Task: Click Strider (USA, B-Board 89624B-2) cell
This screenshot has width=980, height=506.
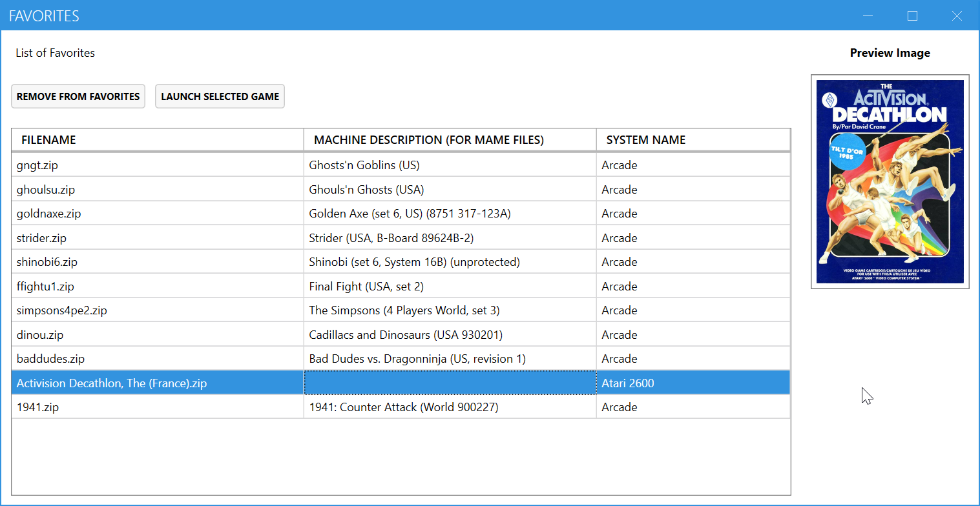Action: (x=450, y=238)
